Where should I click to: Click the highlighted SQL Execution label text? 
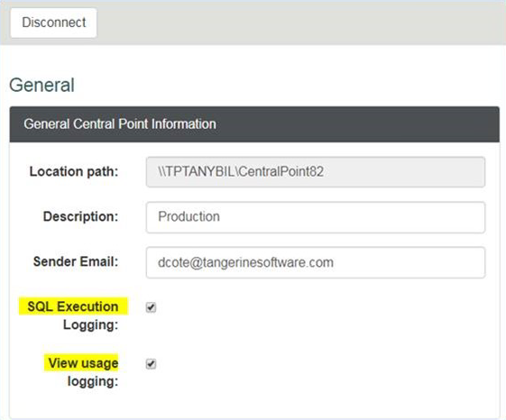73,306
